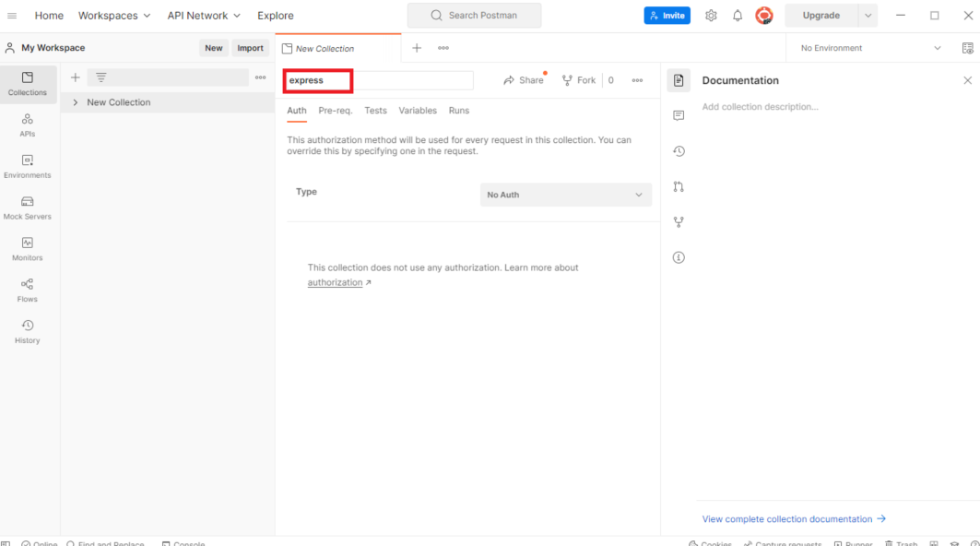Switch to the Tests tab
980x546 pixels.
375,111
